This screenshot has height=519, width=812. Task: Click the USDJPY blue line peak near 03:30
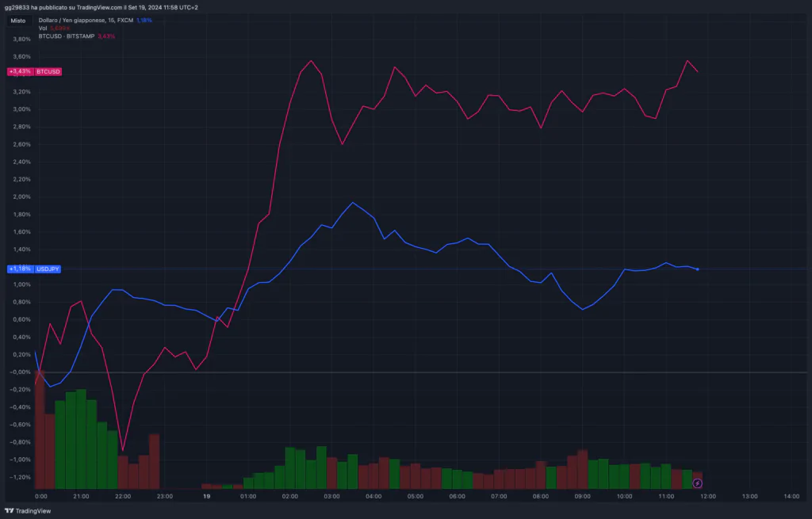353,203
